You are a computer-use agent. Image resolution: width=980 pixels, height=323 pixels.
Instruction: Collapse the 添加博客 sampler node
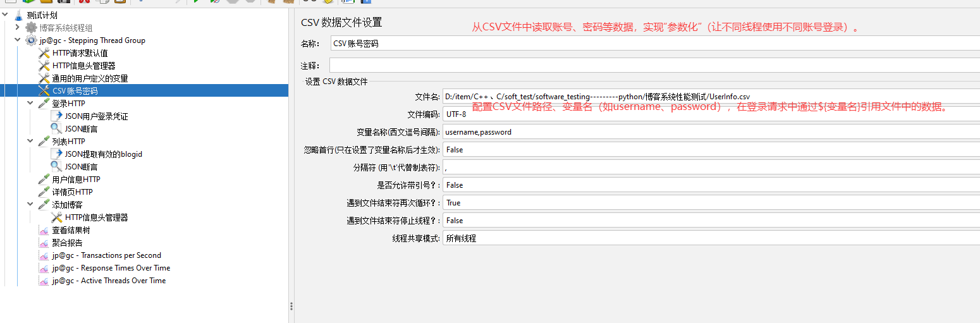pos(30,205)
